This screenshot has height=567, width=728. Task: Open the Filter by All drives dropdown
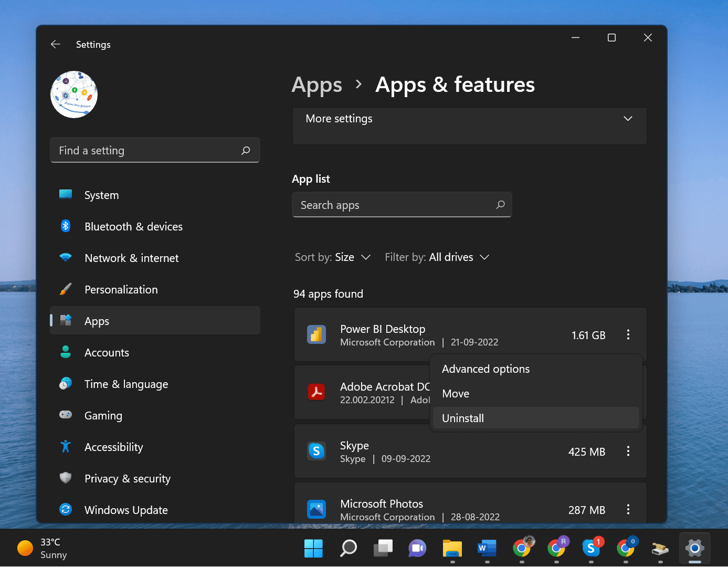coord(437,257)
